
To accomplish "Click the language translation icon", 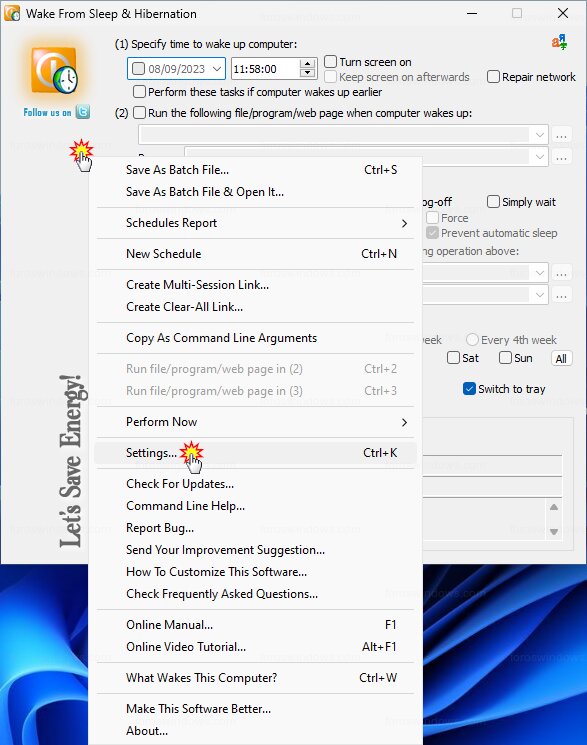I will (559, 42).
